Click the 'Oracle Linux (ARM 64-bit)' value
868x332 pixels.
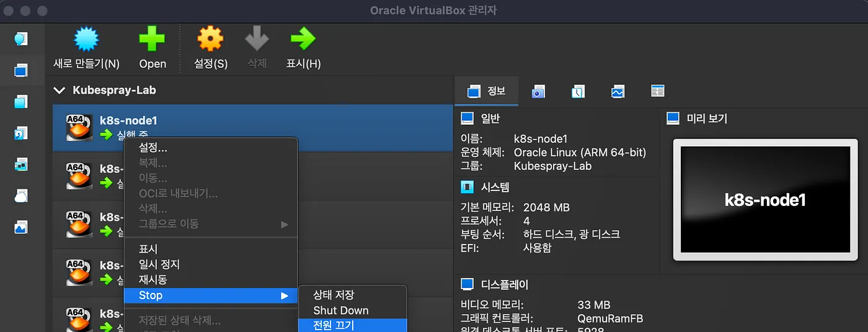(580, 153)
